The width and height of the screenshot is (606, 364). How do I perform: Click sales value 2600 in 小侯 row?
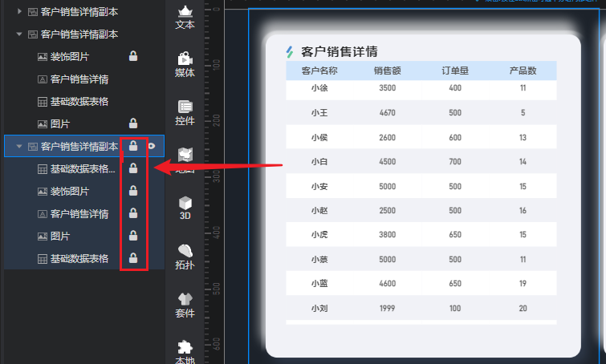click(387, 137)
